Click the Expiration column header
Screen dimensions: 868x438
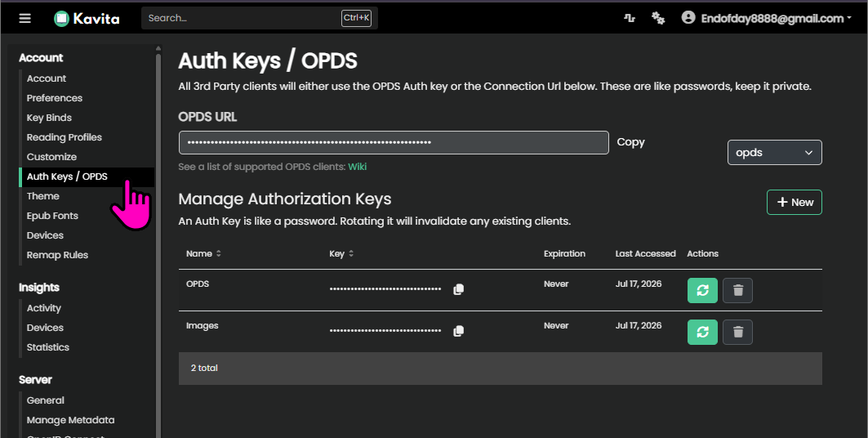[564, 253]
